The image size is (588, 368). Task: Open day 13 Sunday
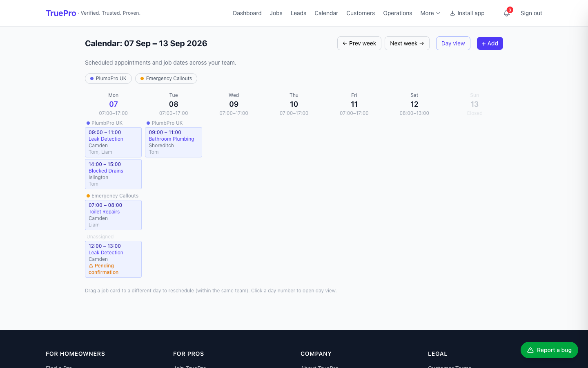coord(474,104)
